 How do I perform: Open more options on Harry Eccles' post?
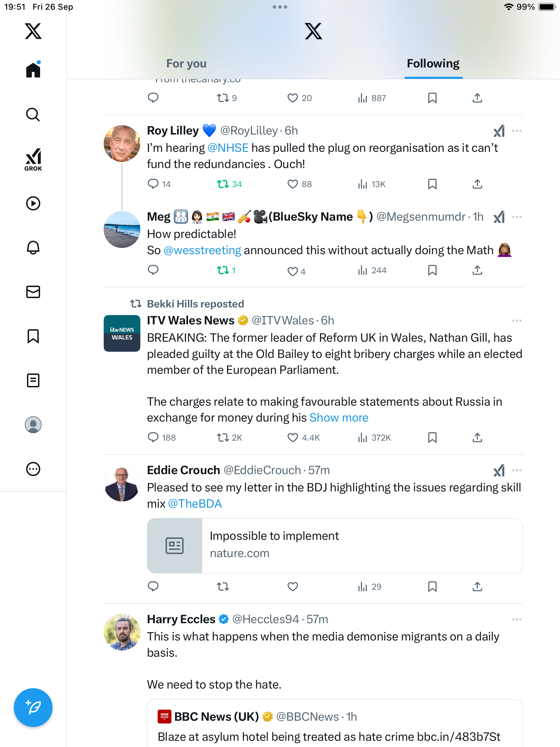tap(517, 619)
